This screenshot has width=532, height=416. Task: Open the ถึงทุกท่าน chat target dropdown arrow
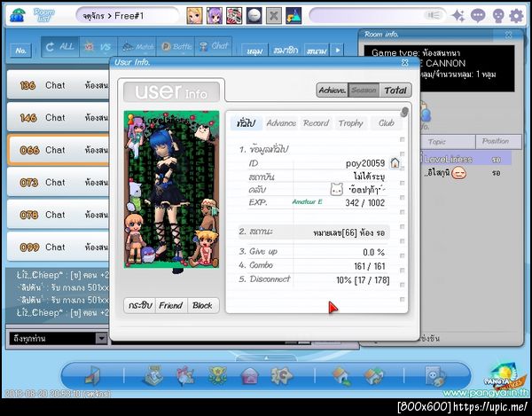point(101,338)
